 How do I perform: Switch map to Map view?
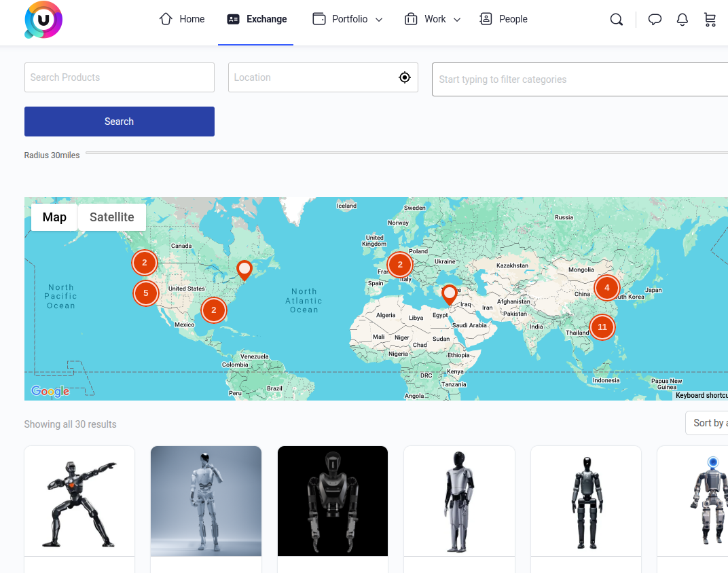[54, 217]
